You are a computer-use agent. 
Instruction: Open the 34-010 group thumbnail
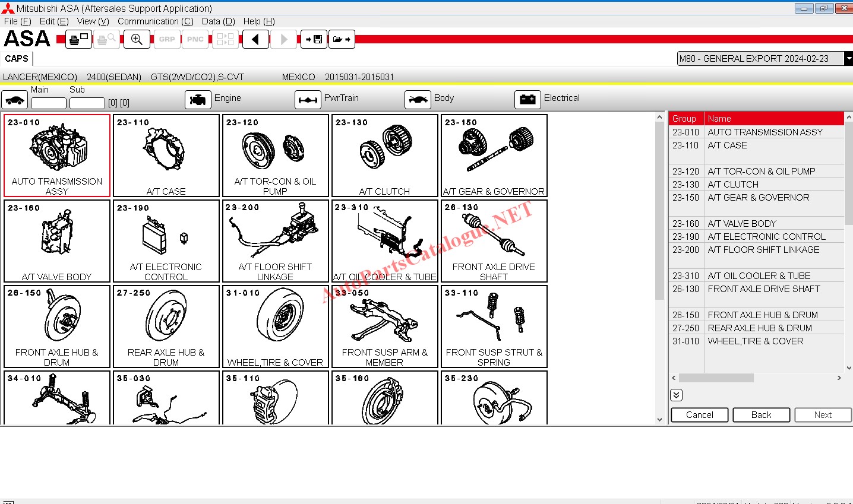[x=57, y=398]
